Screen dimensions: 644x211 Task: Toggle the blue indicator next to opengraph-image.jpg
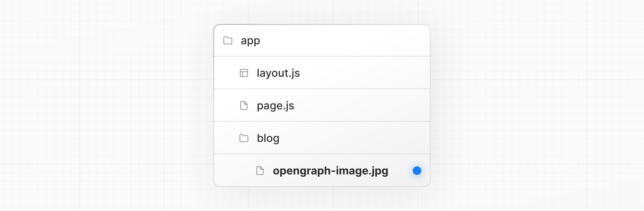tap(417, 171)
